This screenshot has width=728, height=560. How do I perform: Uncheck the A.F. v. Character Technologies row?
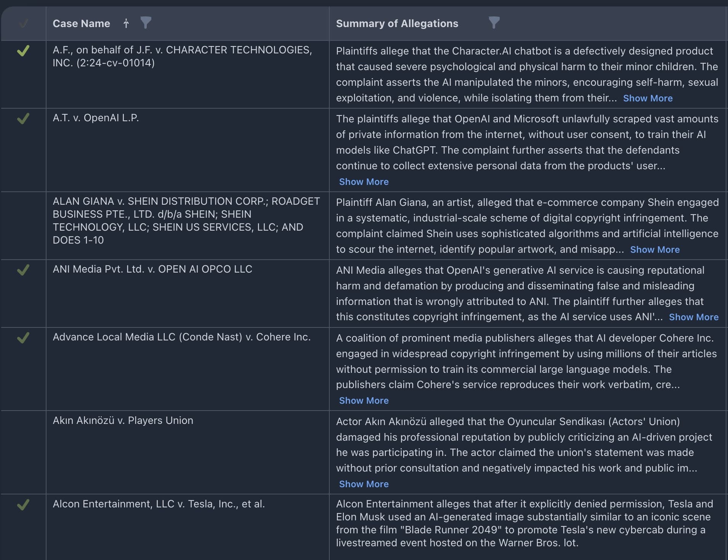click(23, 51)
